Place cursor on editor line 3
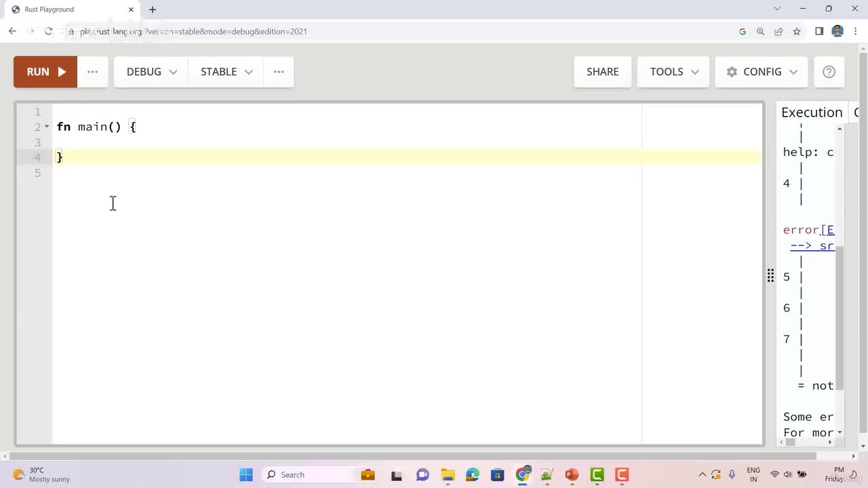Screen dimensions: 868x488 click(407, 142)
